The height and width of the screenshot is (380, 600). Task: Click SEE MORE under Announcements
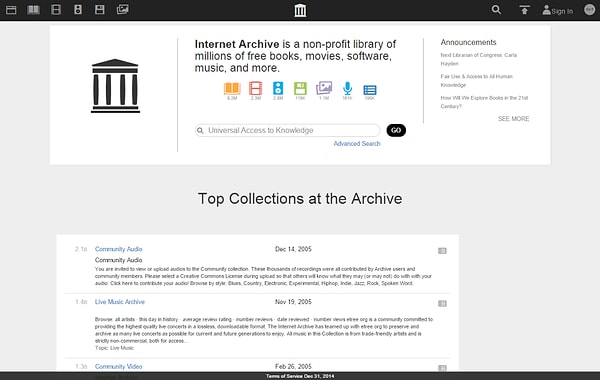[514, 119]
